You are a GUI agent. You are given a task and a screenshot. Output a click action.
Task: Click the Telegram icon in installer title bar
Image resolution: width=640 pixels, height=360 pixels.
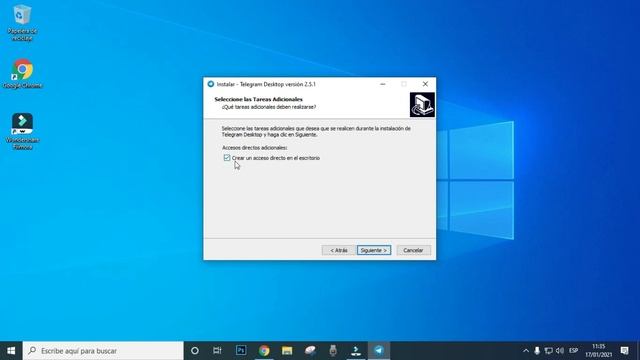[x=211, y=84]
